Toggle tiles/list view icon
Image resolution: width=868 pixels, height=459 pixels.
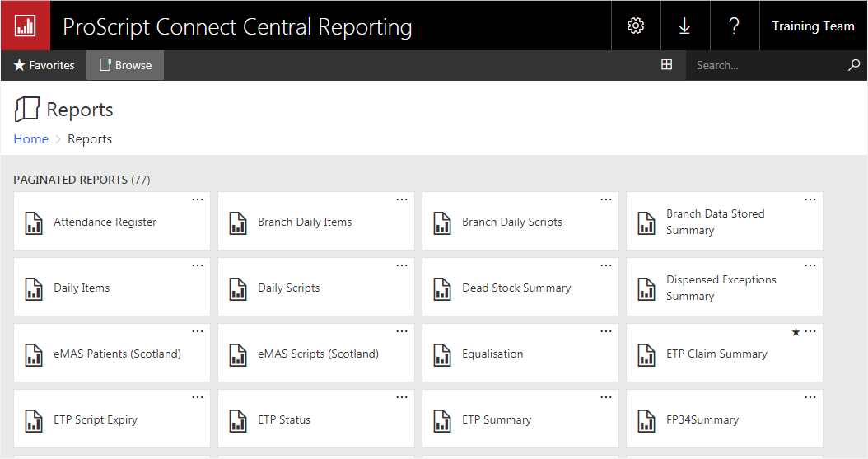666,65
